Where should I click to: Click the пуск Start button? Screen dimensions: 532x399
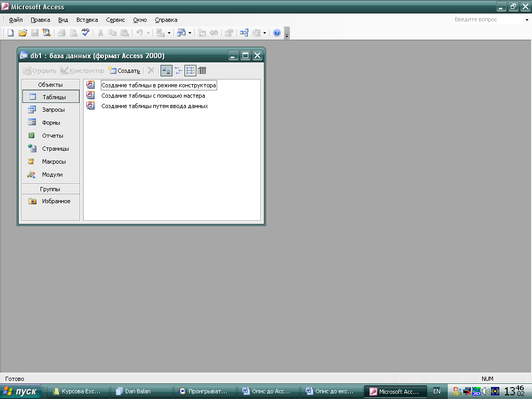[x=21, y=392]
